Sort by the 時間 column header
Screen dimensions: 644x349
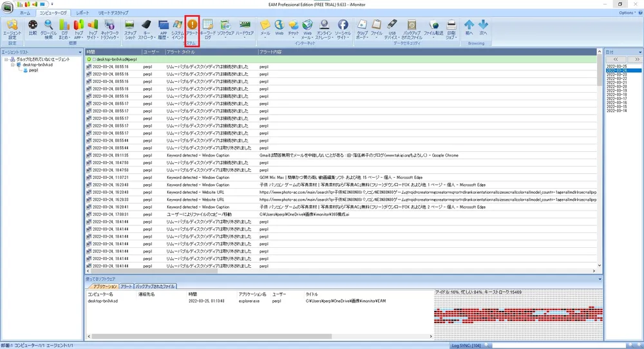point(113,52)
